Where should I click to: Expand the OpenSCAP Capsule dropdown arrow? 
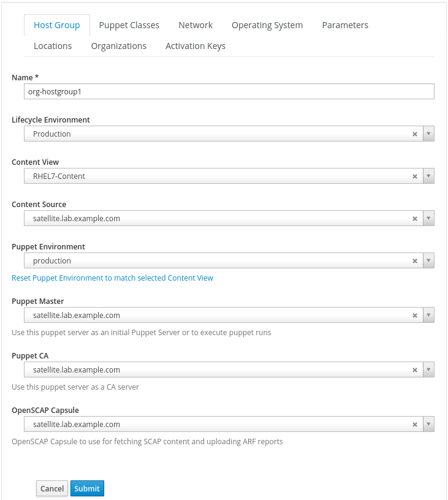[x=428, y=425]
